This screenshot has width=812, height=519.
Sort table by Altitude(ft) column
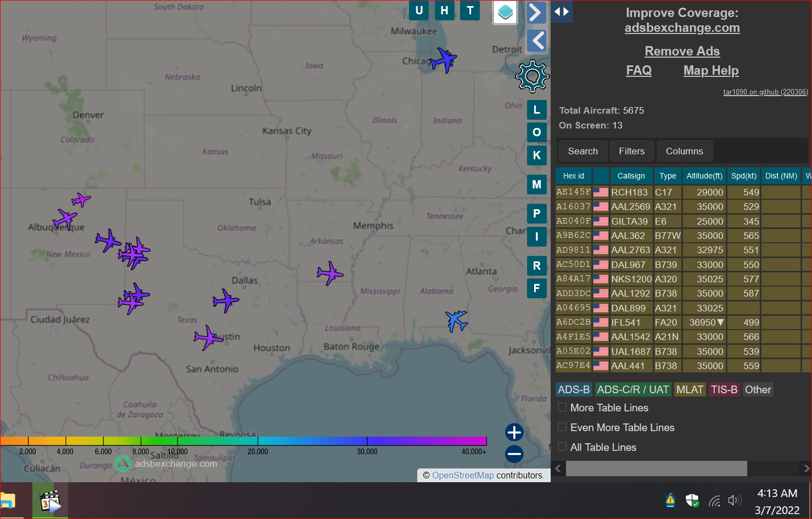click(704, 176)
